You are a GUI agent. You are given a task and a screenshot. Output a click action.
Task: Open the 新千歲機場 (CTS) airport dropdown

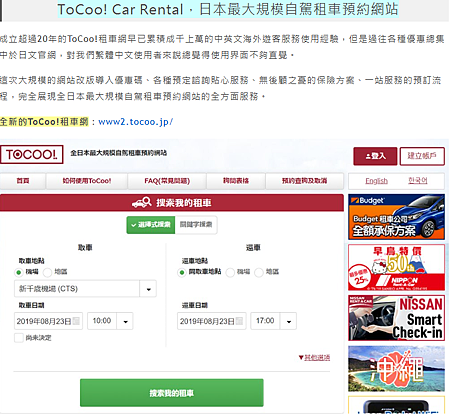pyautogui.click(x=85, y=289)
